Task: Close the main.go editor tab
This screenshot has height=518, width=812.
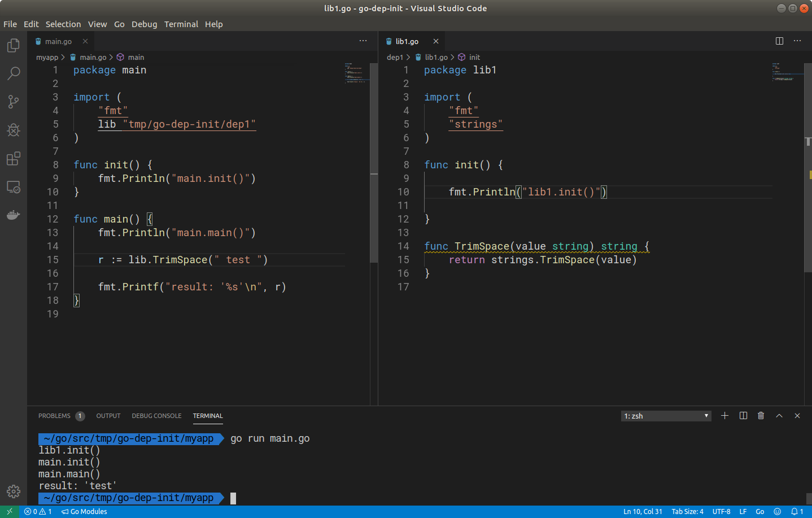Action: pos(85,41)
